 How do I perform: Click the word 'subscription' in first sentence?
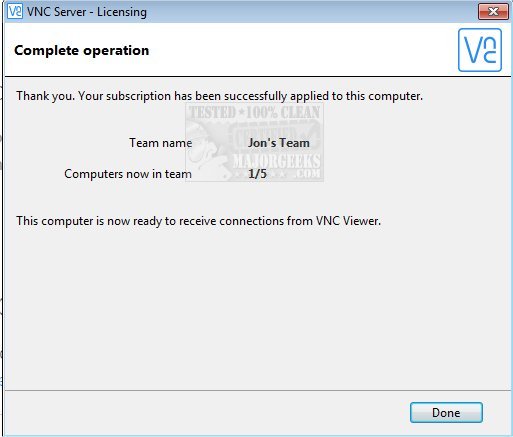pos(138,96)
